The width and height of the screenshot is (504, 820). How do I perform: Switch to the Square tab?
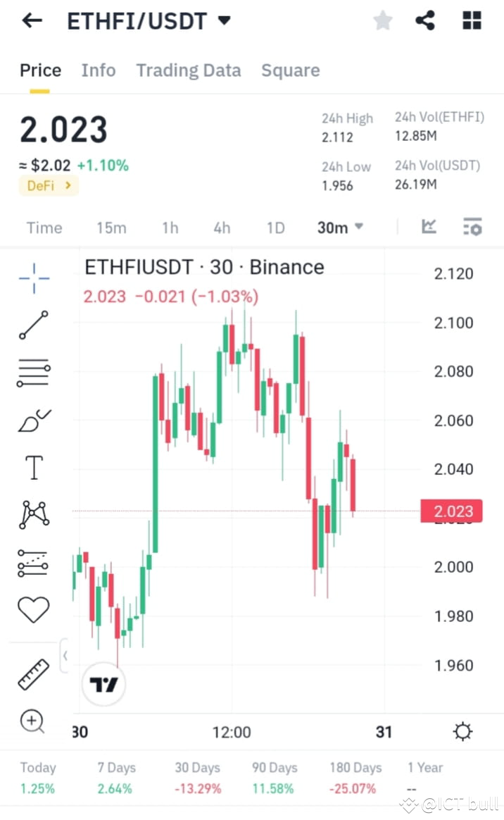click(290, 70)
